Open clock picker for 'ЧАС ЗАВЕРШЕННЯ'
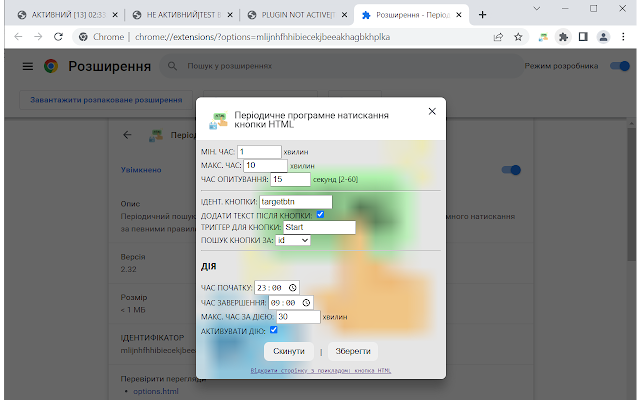This screenshot has height=400, width=640. coord(306,303)
